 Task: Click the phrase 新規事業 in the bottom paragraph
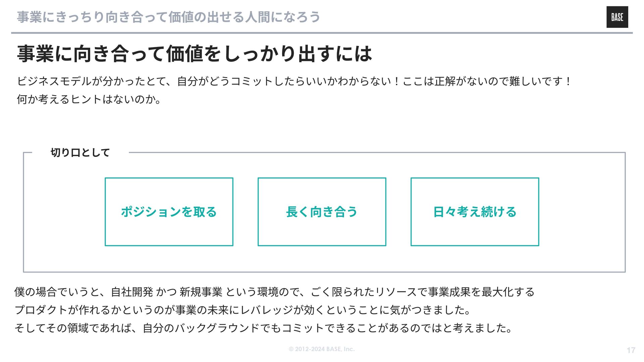point(201,292)
